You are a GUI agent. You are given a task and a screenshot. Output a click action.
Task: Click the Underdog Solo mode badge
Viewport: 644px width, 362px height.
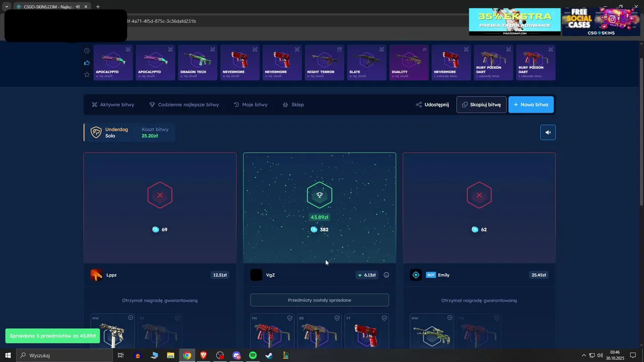click(109, 132)
